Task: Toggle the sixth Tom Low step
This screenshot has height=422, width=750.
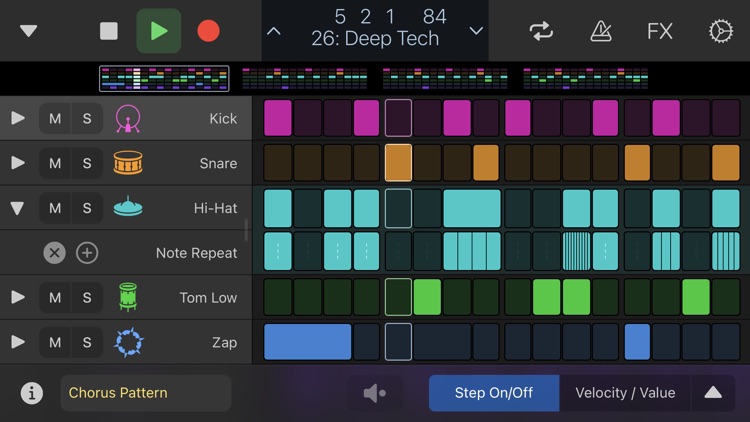Action: [427, 298]
